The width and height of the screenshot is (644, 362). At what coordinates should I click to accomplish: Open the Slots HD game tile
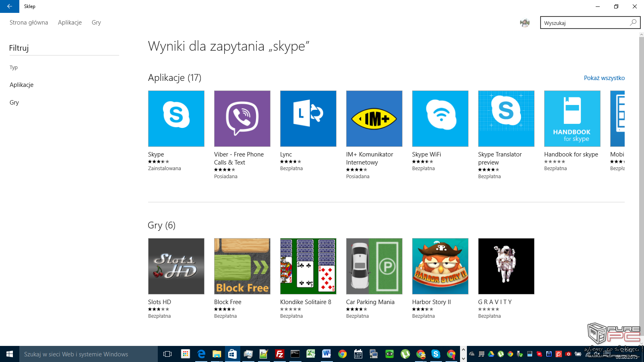[x=176, y=266]
